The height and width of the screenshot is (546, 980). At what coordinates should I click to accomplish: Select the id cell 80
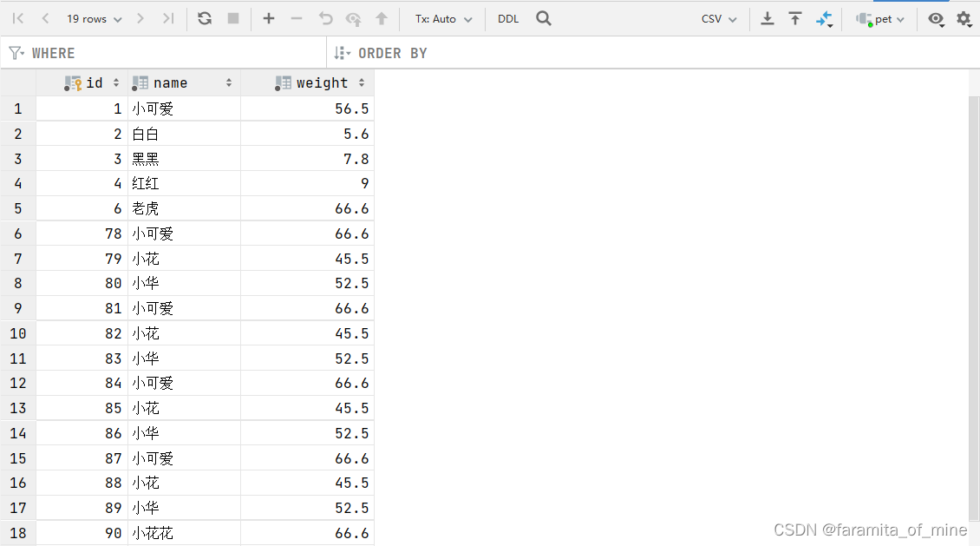pyautogui.click(x=82, y=283)
